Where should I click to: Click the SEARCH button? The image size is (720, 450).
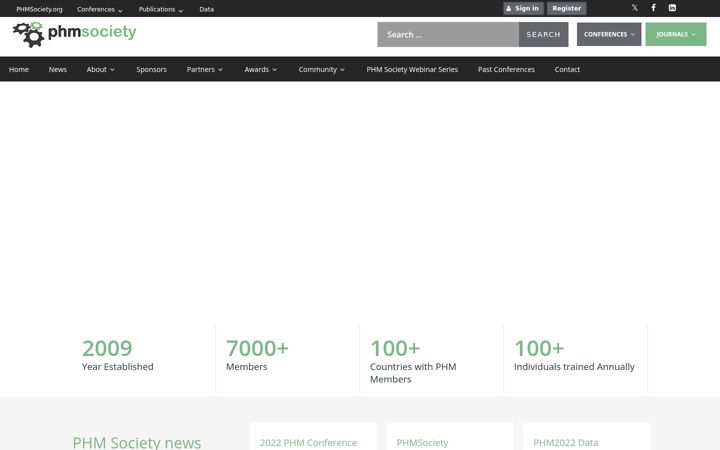point(543,34)
